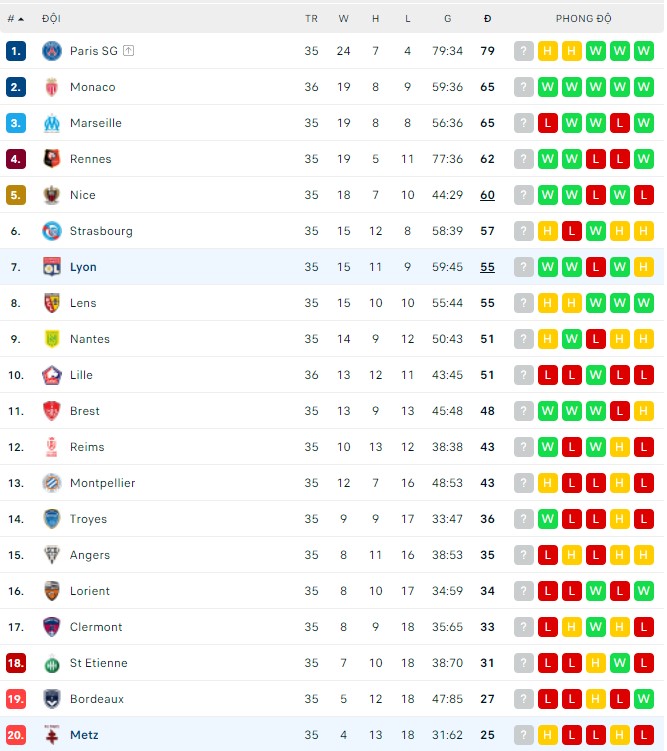Click the Monaco club crest
667x751 pixels.
coord(52,87)
